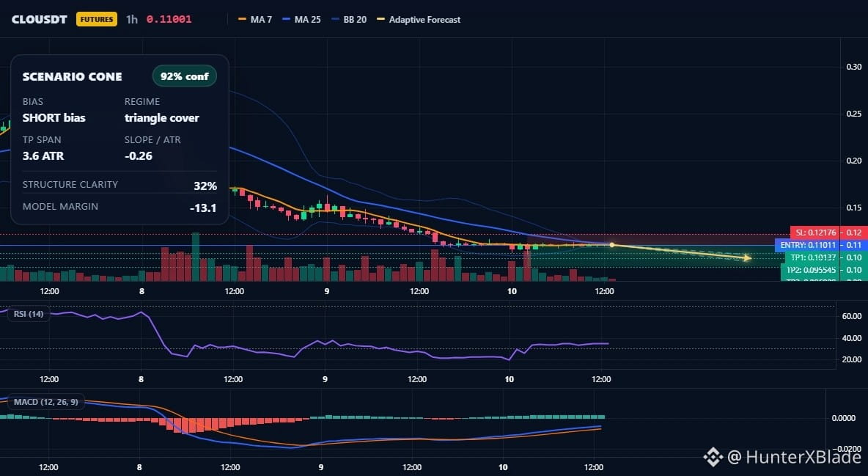Click the -0.26 slope/ATR value
The image size is (868, 476).
pos(139,155)
